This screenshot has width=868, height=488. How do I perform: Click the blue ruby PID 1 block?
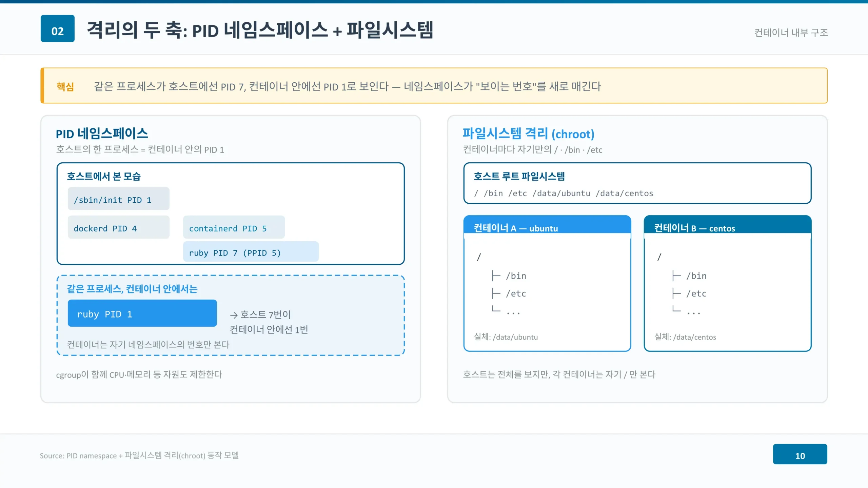[x=142, y=313]
